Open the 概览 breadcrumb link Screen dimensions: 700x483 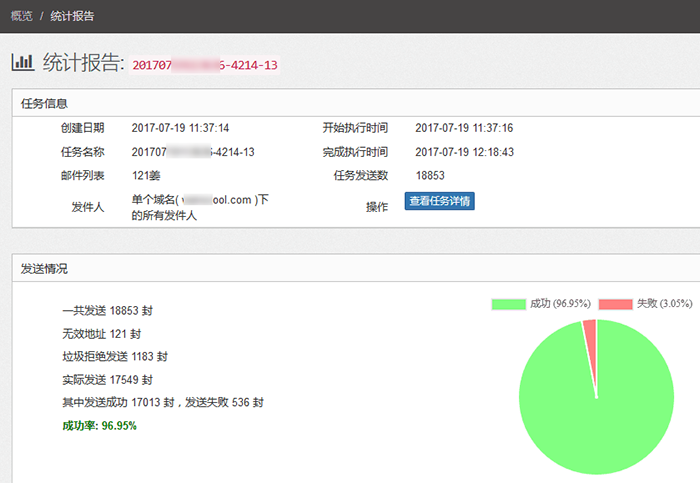tap(20, 16)
